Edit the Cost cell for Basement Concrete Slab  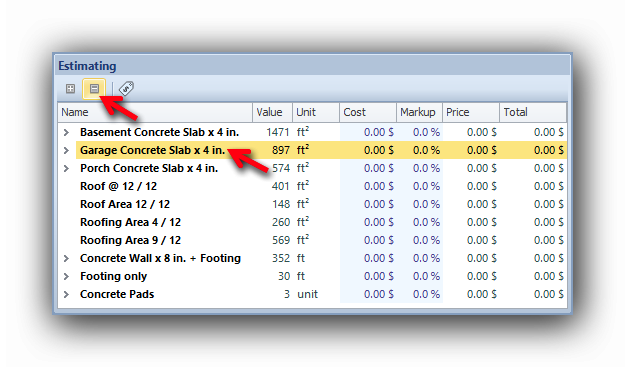point(368,132)
